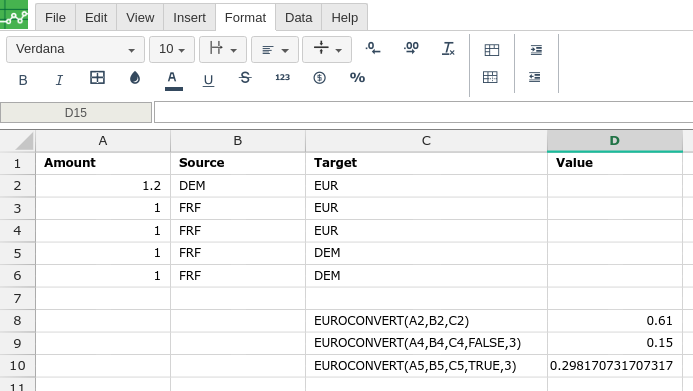Screen dimensions: 693x391
Task: Open the cell borders tool
Action: coord(97,78)
